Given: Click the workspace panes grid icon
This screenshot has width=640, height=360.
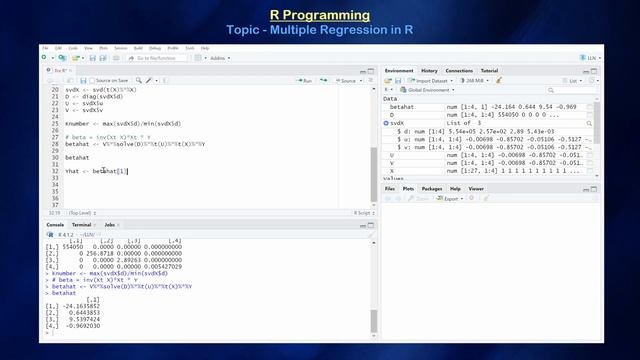Looking at the screenshot, I should (x=198, y=58).
